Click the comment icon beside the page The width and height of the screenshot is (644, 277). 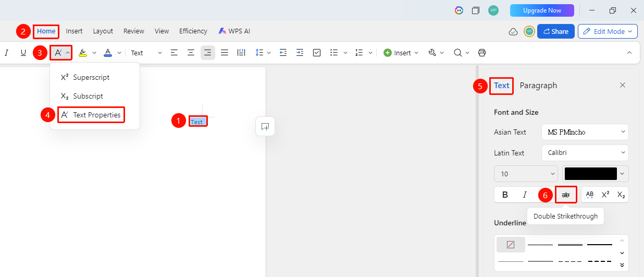pyautogui.click(x=265, y=126)
